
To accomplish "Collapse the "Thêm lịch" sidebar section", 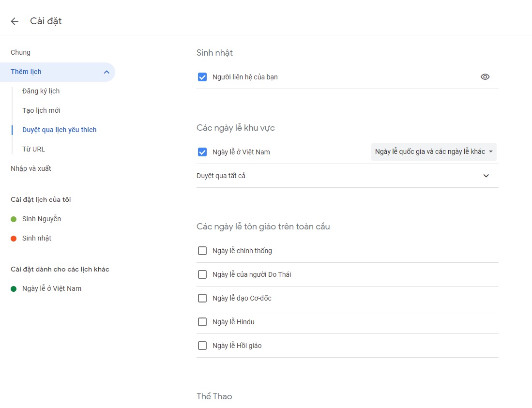I will point(106,71).
